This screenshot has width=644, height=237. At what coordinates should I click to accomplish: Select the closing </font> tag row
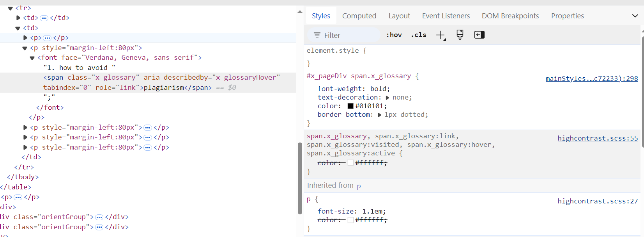tap(50, 107)
